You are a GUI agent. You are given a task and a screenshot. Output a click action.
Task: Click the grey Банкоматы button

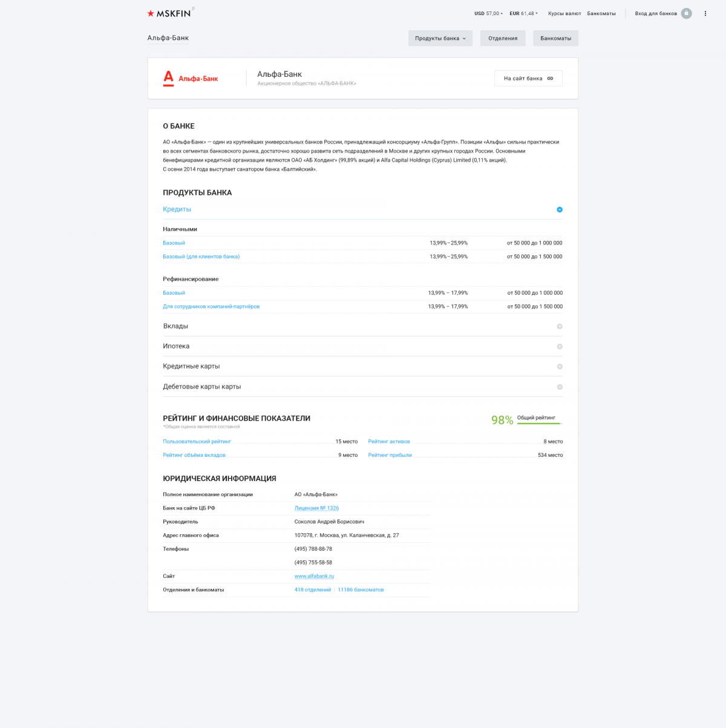click(556, 38)
